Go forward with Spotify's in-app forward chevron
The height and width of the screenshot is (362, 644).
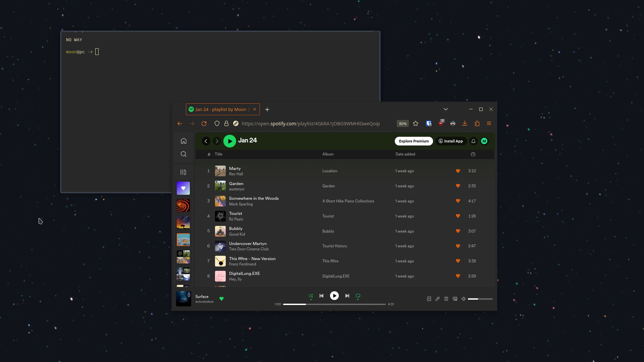[x=217, y=141]
